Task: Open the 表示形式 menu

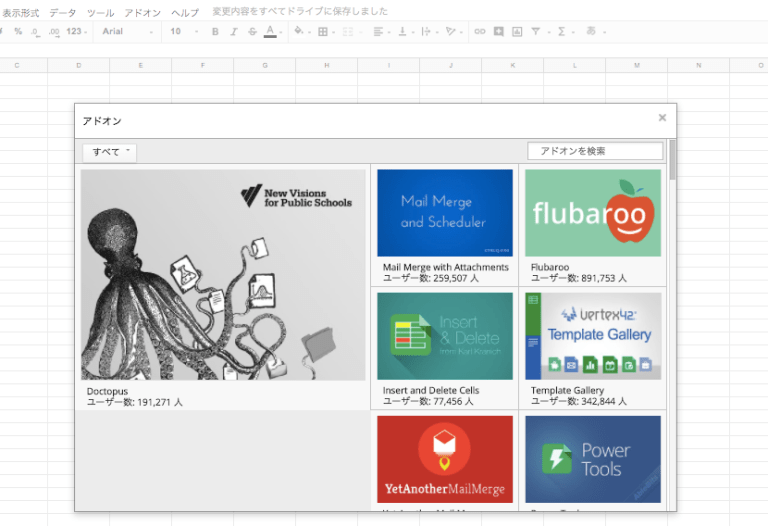Action: 21,12
